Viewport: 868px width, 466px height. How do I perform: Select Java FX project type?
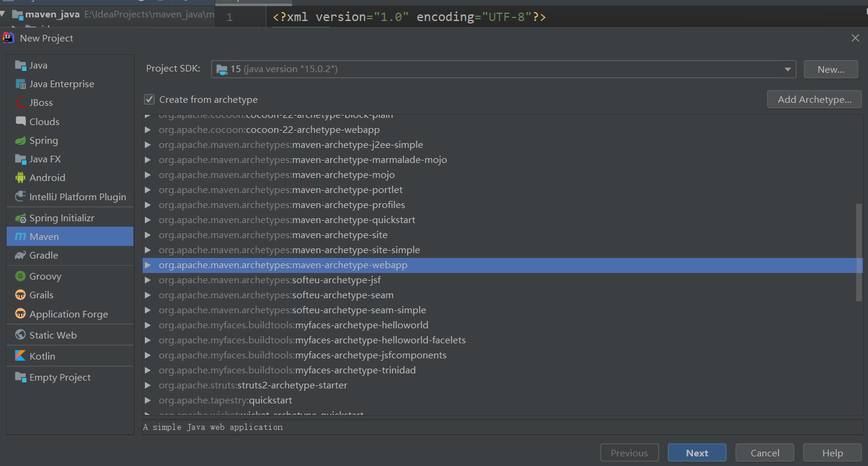click(70, 159)
